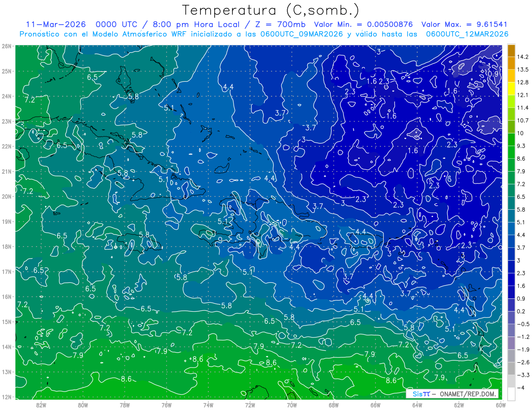Click the 72W longitude axis label

tap(250, 405)
